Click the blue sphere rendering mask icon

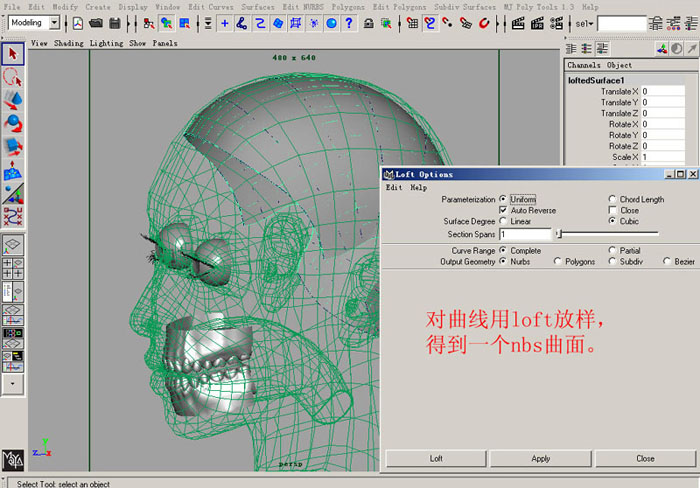[331, 23]
